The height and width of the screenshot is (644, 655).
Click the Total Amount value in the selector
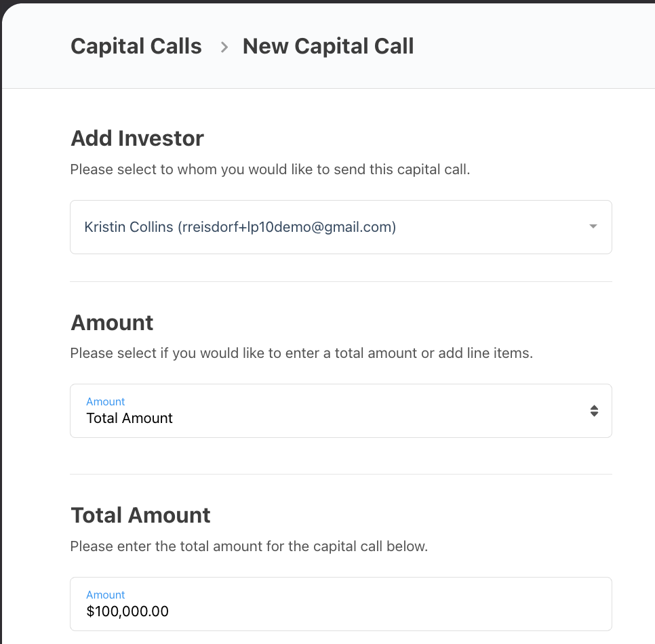click(130, 418)
